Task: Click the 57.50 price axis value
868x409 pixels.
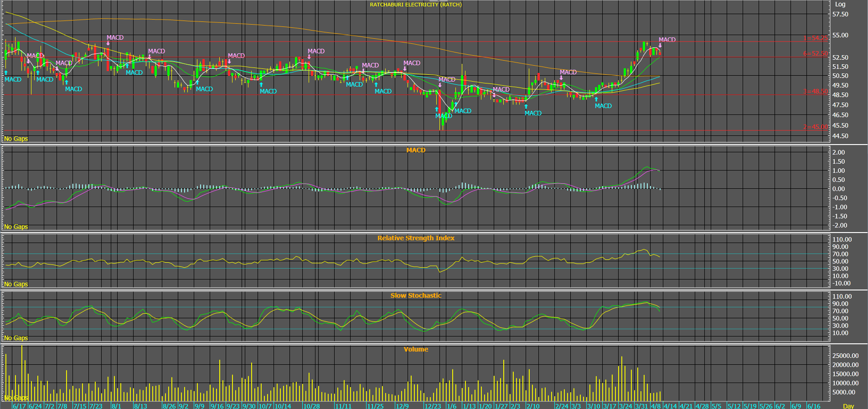Action: tap(840, 14)
